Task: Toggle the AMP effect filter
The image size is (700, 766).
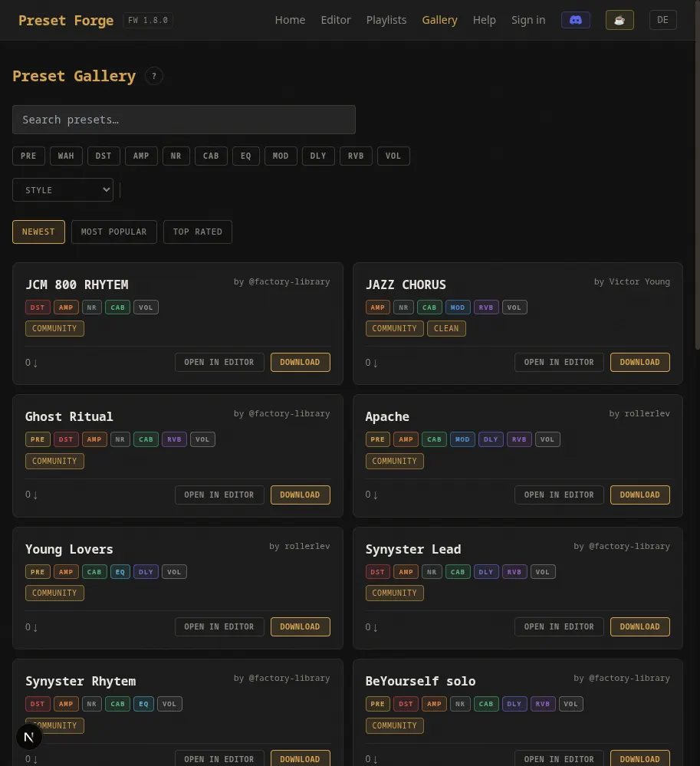Action: point(141,156)
